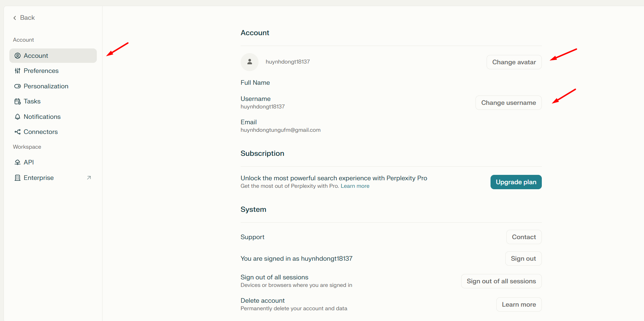Click the Upgrade plan button
The height and width of the screenshot is (321, 644).
(x=516, y=182)
